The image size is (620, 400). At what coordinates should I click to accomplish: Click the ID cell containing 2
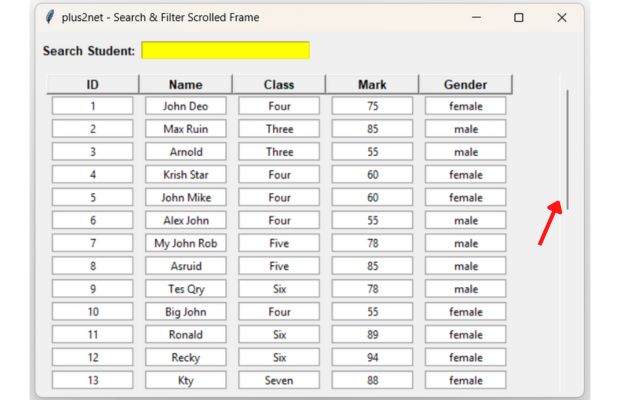click(x=93, y=129)
